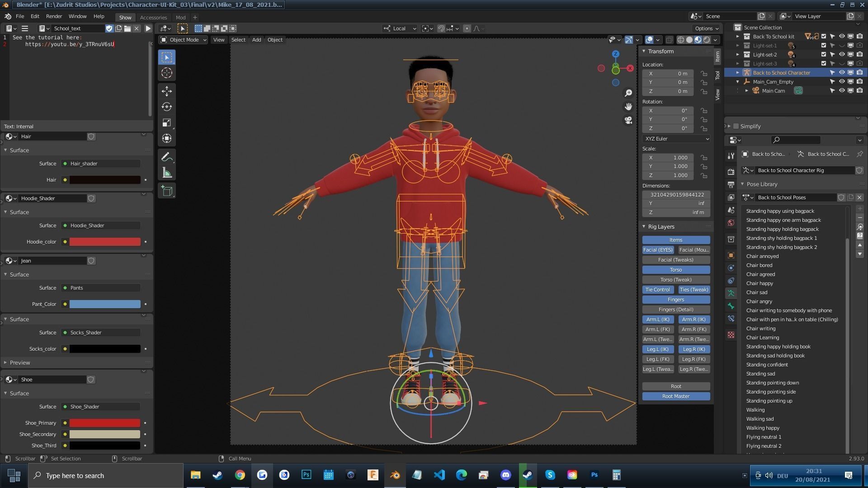Switch to rendered viewport shading
This screenshot has height=488, width=868.
pos(707,40)
